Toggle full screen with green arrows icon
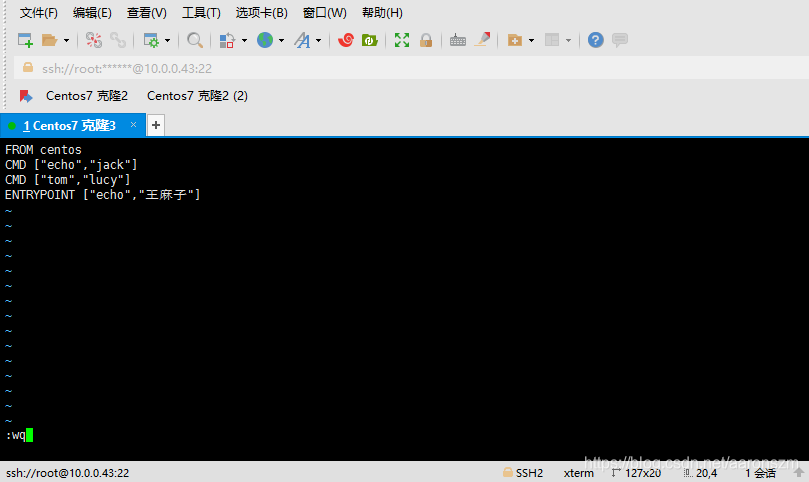This screenshot has width=809, height=482. point(401,40)
